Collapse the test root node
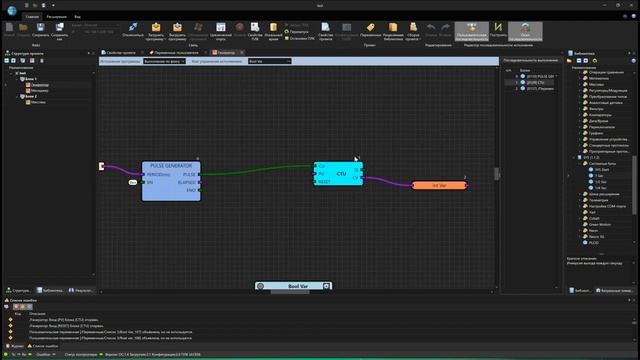This screenshot has width=640, height=360. coord(11,73)
